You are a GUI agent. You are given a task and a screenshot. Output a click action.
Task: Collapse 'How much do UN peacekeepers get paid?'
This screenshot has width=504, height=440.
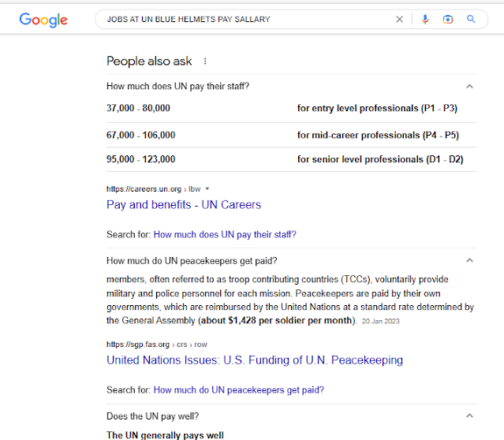(x=469, y=260)
